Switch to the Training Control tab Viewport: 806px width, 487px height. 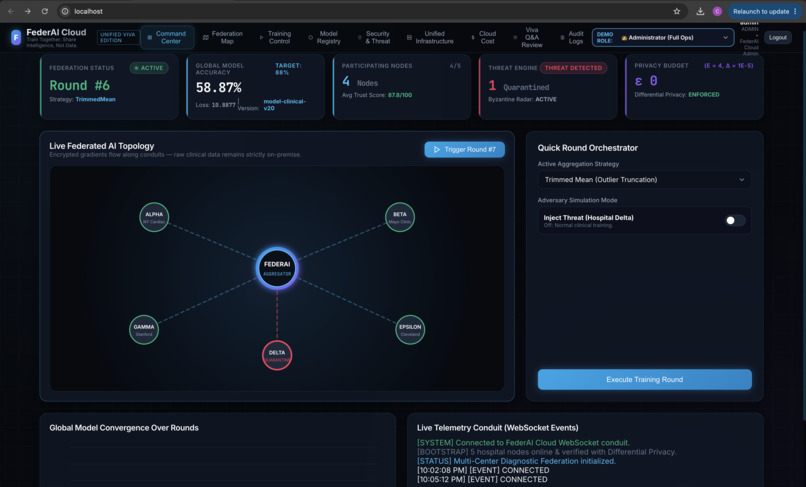coord(275,37)
